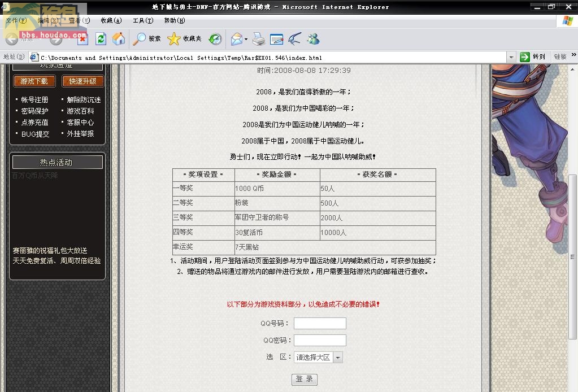Viewport: 578px width, 392px height.
Task: Open the 帮助(H) menu
Action: coord(175,21)
